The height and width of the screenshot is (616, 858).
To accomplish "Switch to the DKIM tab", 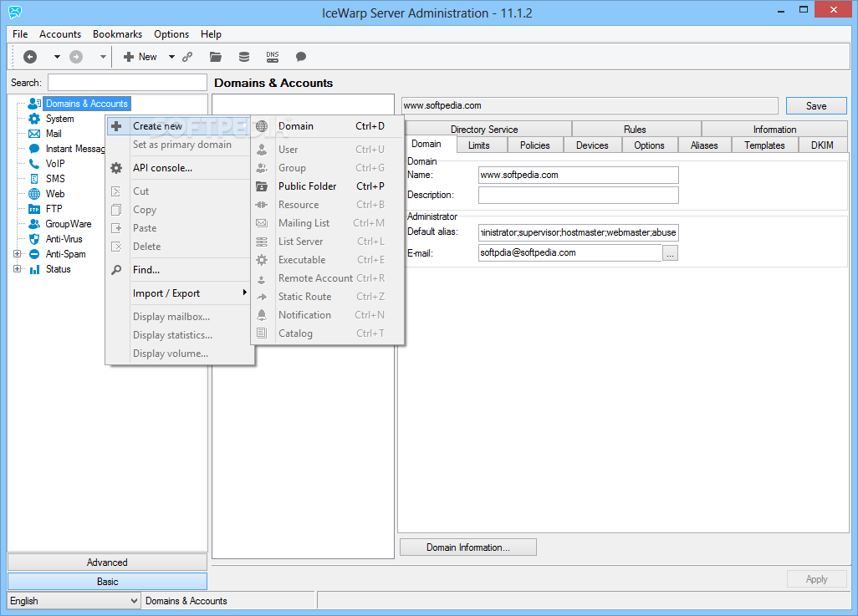I will pyautogui.click(x=822, y=145).
